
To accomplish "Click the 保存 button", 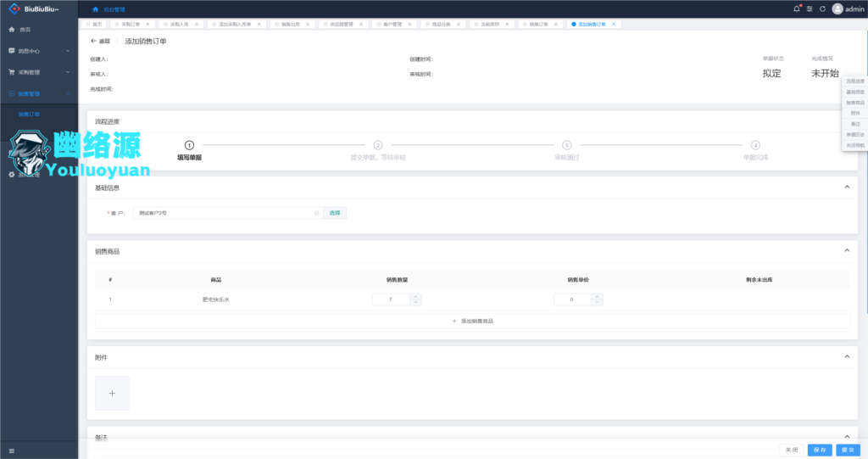I will (x=820, y=450).
